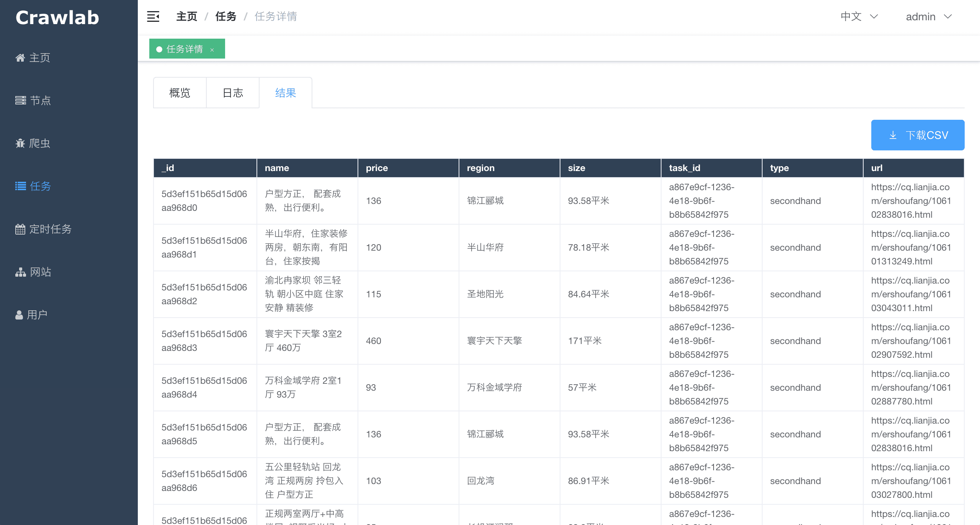Open the 定时任务 schedules calendar icon
This screenshot has width=980, height=525.
pyautogui.click(x=20, y=229)
